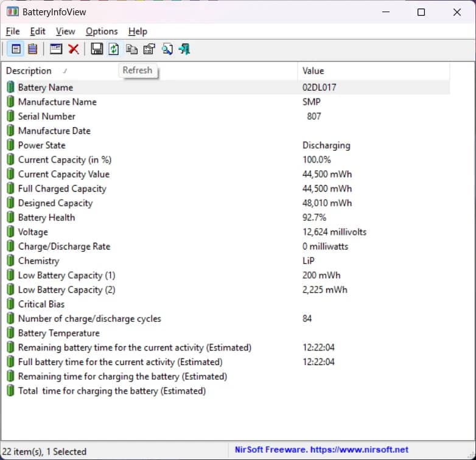The height and width of the screenshot is (460, 476).
Task: Select the Full battery time for current activity row
Action: coord(226,361)
